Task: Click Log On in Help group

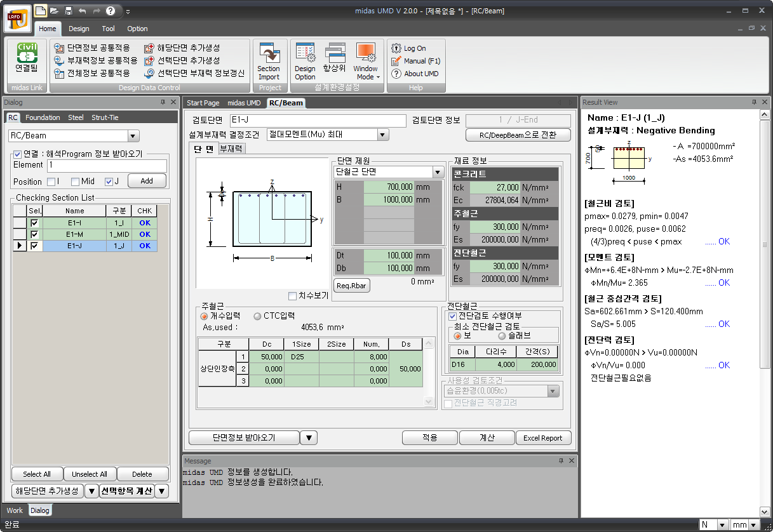Action: point(408,48)
